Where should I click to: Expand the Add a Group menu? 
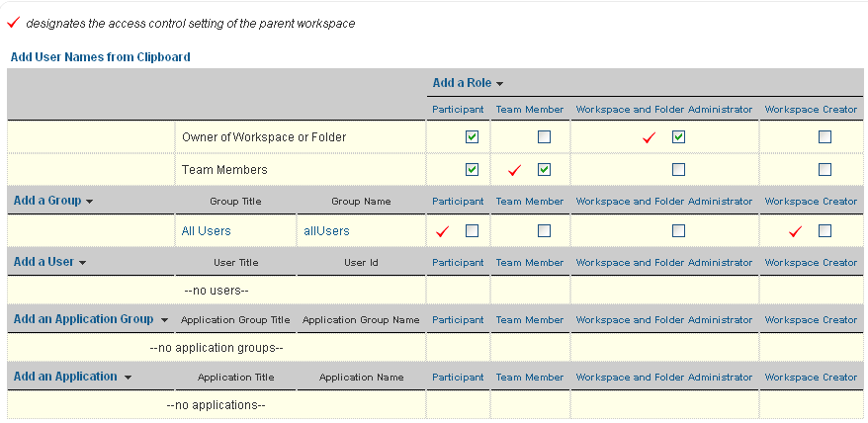tap(53, 201)
